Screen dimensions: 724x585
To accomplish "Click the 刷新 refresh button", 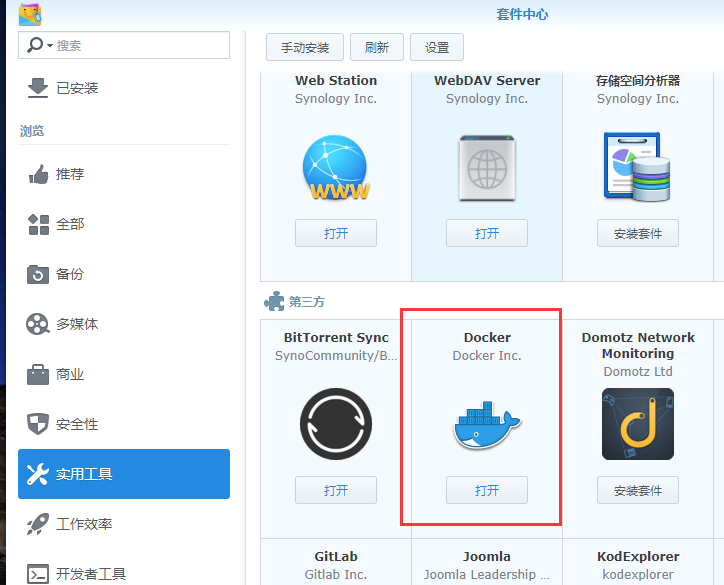I will tap(377, 47).
